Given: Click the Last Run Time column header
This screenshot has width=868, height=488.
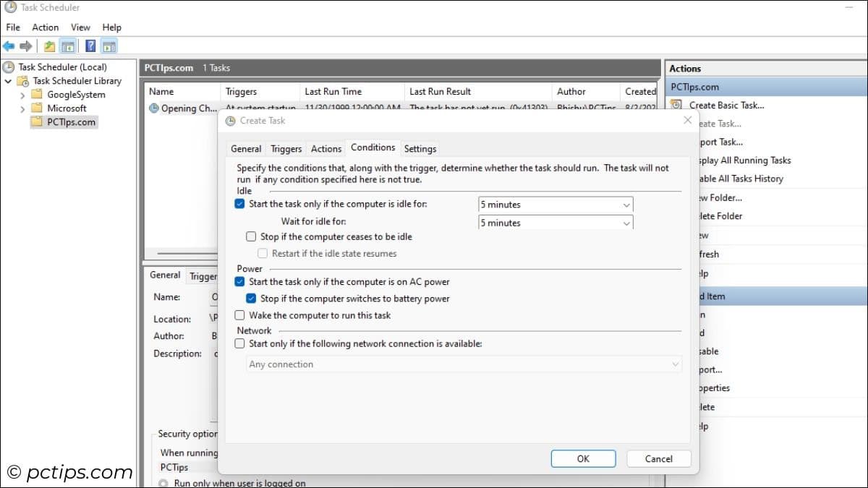Looking at the screenshot, I should click(x=352, y=92).
